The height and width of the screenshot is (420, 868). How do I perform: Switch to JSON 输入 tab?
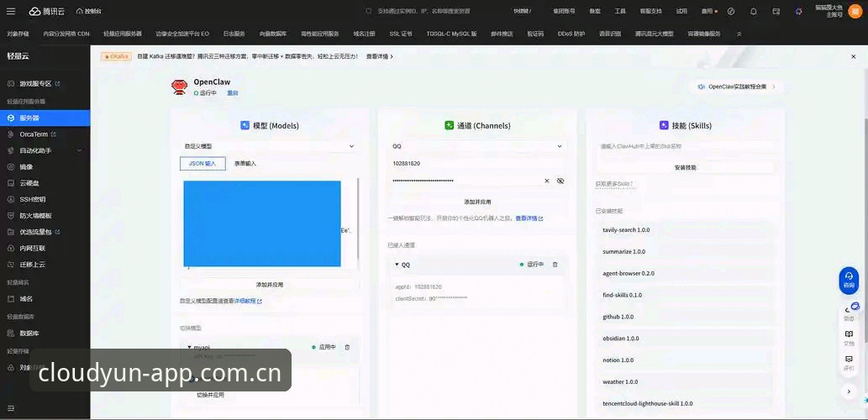pos(203,163)
